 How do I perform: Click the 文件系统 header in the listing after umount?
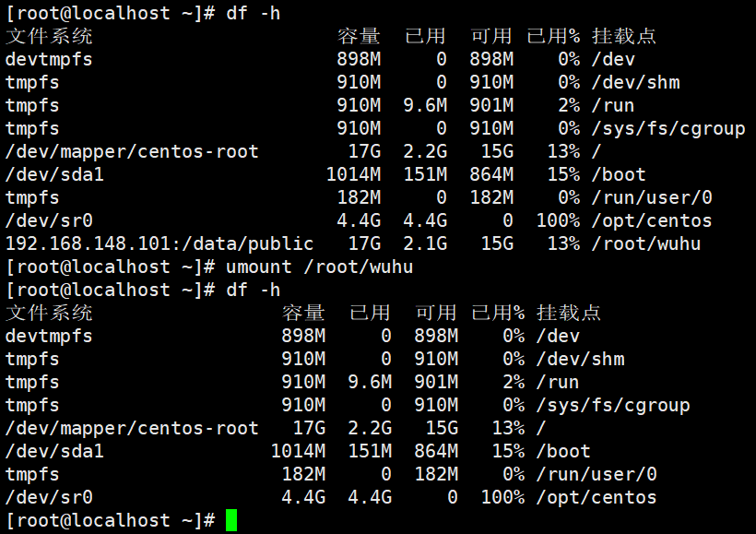click(x=49, y=313)
